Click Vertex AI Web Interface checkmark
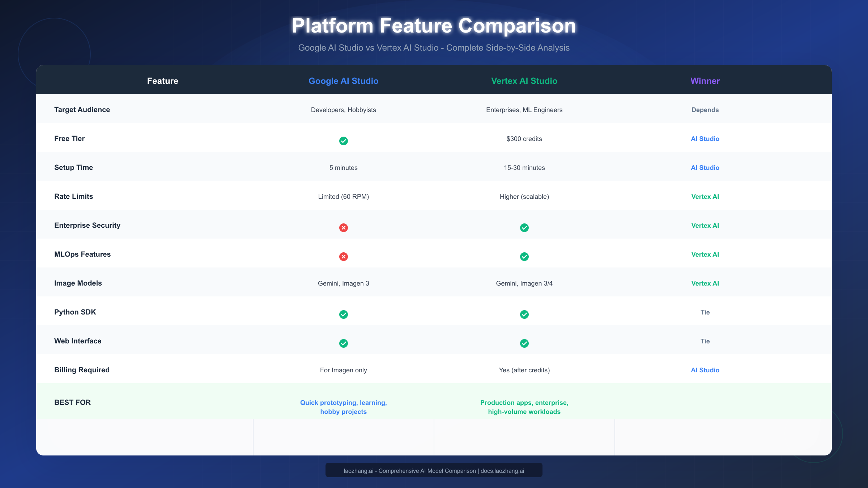Screen dimensions: 868x488 524,343
